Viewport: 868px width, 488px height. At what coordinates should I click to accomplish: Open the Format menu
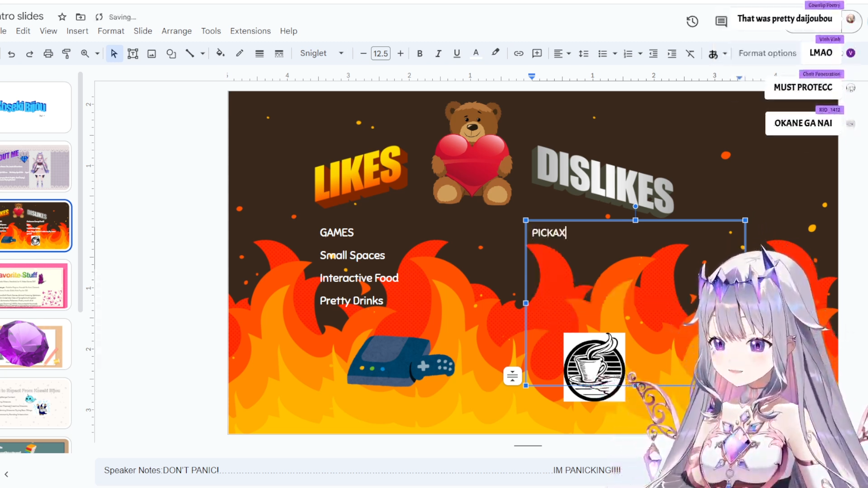pyautogui.click(x=111, y=31)
